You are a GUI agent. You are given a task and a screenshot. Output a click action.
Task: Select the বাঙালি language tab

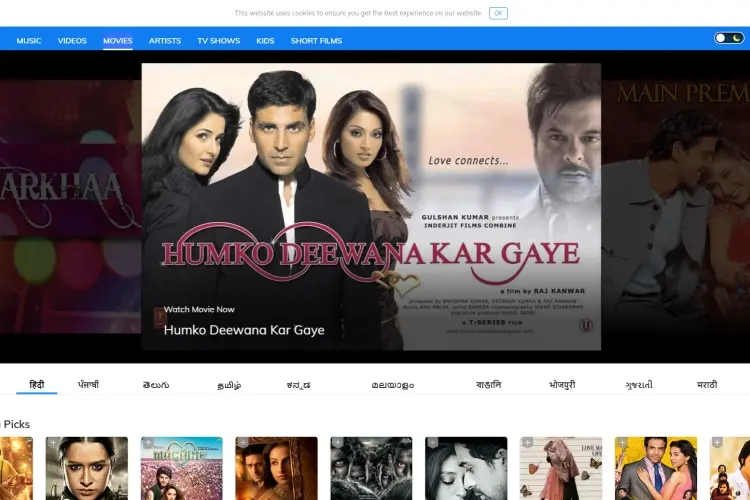[x=488, y=385]
